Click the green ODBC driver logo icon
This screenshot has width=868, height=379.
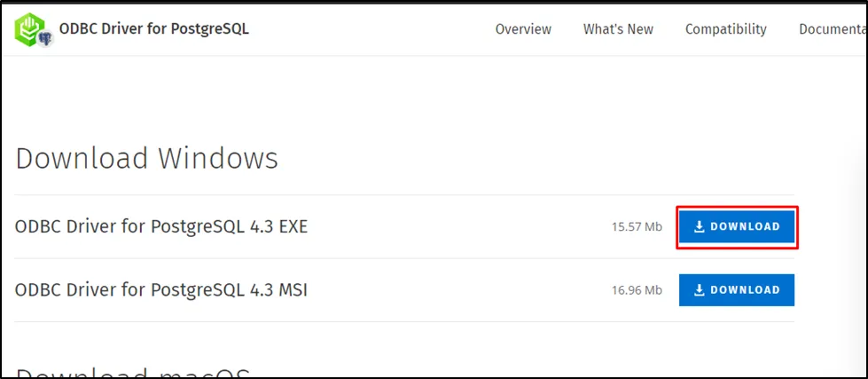[x=31, y=28]
